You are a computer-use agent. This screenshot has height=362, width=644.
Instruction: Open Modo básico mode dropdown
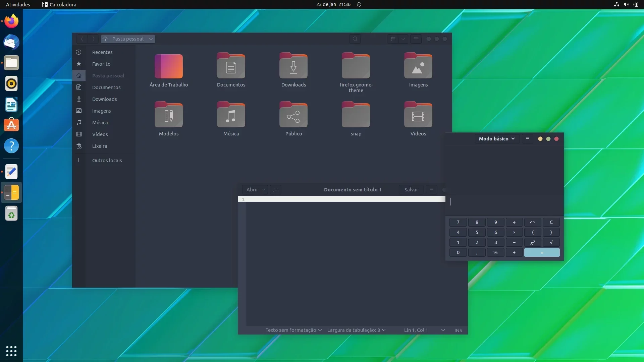497,139
